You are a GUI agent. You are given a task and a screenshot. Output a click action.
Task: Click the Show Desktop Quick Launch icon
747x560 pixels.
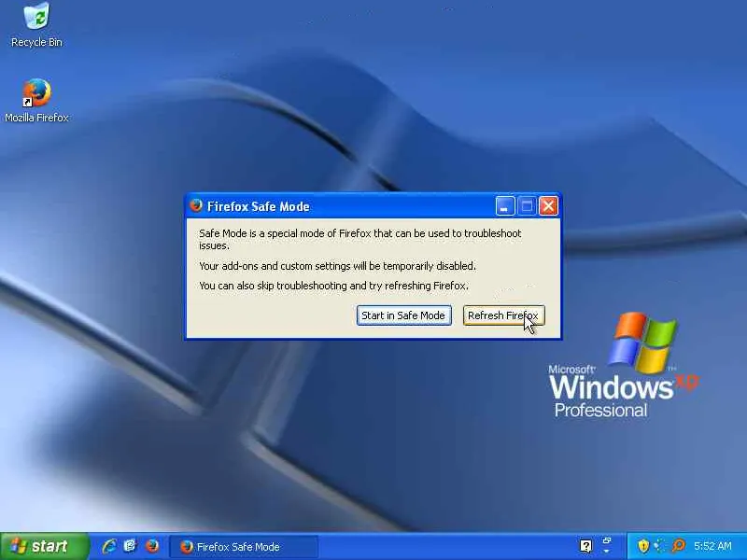coord(130,546)
